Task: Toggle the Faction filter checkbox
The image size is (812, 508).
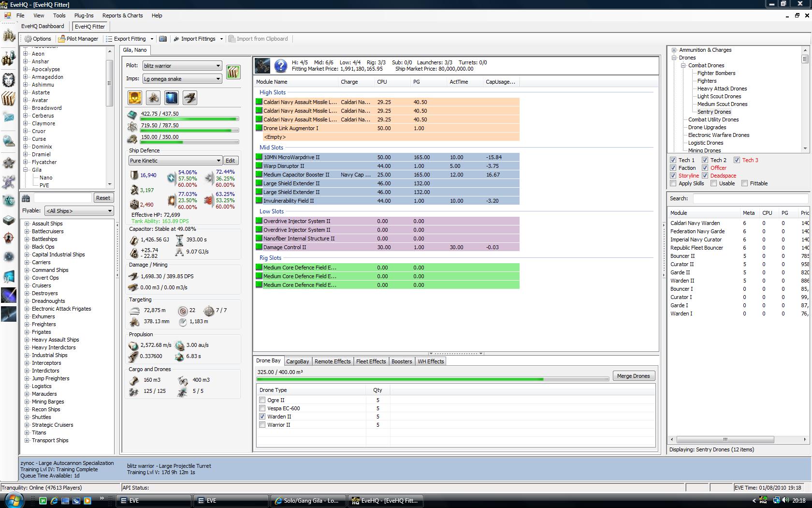Action: (x=673, y=168)
